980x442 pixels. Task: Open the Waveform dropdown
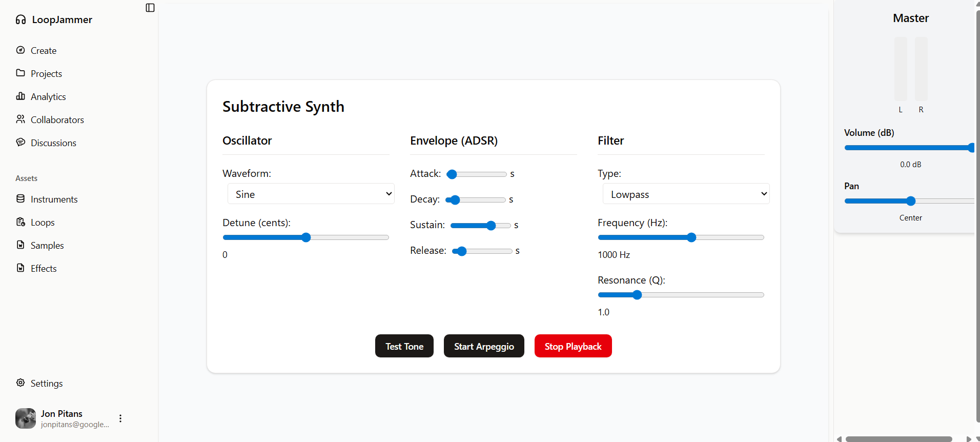pyautogui.click(x=311, y=194)
